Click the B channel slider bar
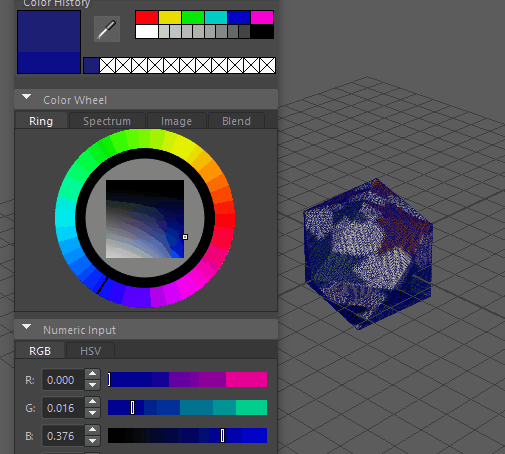Viewport: 505px width, 454px height. pyautogui.click(x=187, y=436)
